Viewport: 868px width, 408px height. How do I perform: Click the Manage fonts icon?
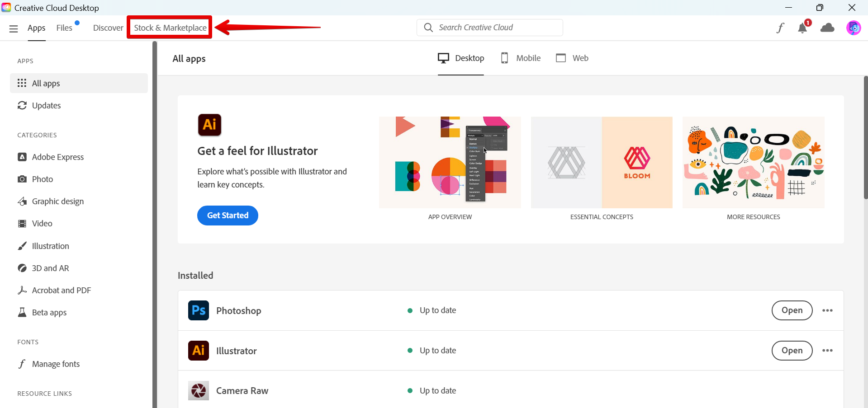[22, 364]
